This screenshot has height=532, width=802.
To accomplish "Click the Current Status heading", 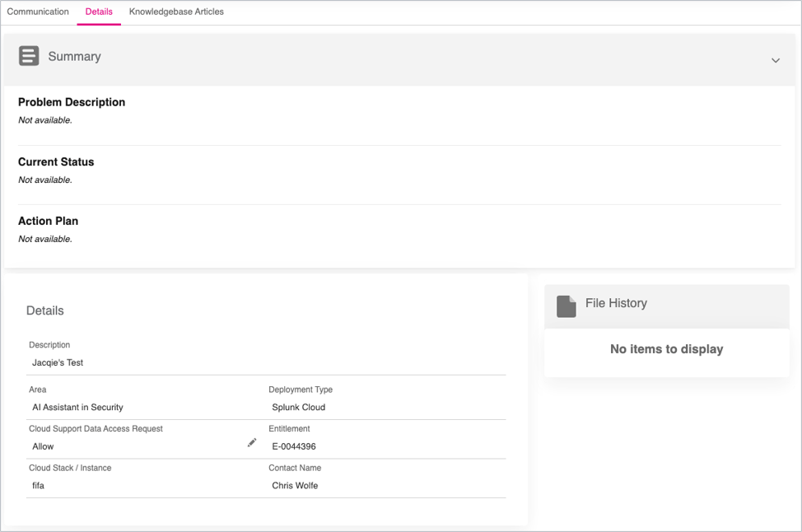I will pos(56,161).
